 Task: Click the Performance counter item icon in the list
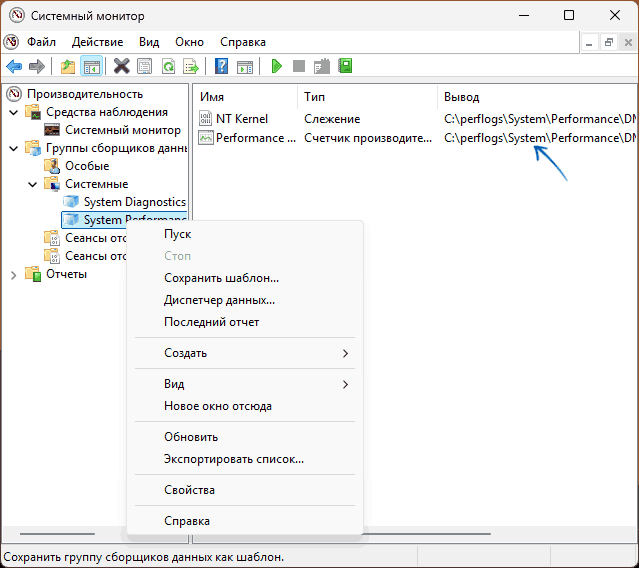(205, 138)
